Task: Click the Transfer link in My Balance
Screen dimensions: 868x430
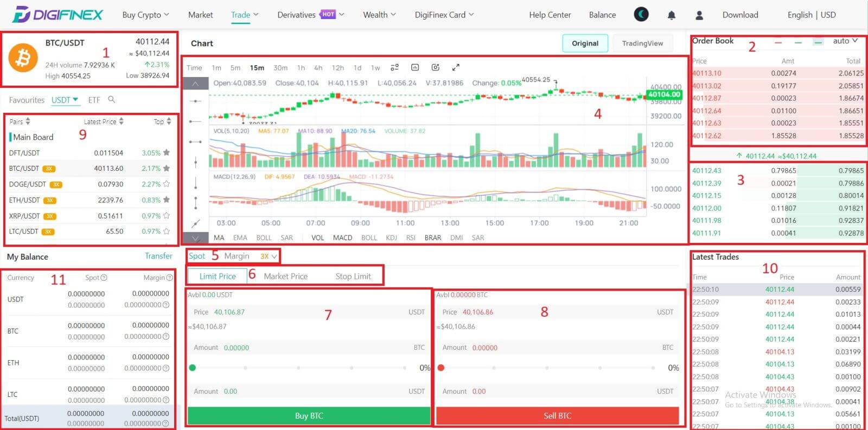Action: click(x=158, y=256)
